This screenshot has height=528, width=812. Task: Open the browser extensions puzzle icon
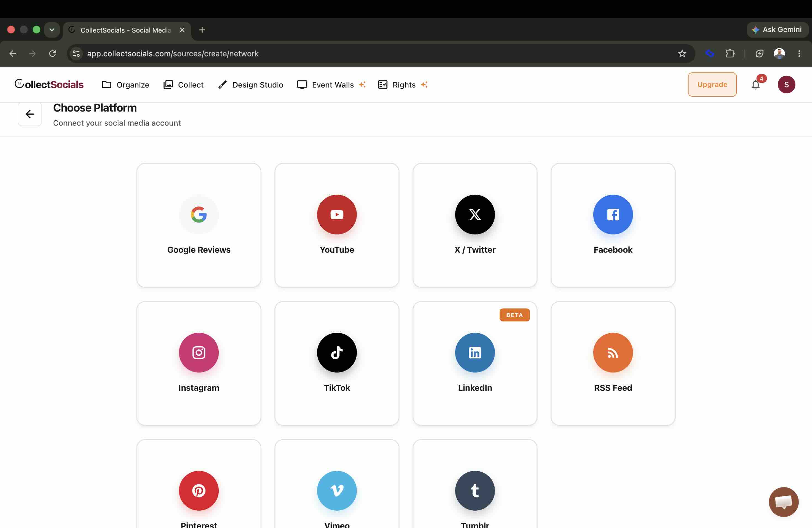click(x=730, y=54)
